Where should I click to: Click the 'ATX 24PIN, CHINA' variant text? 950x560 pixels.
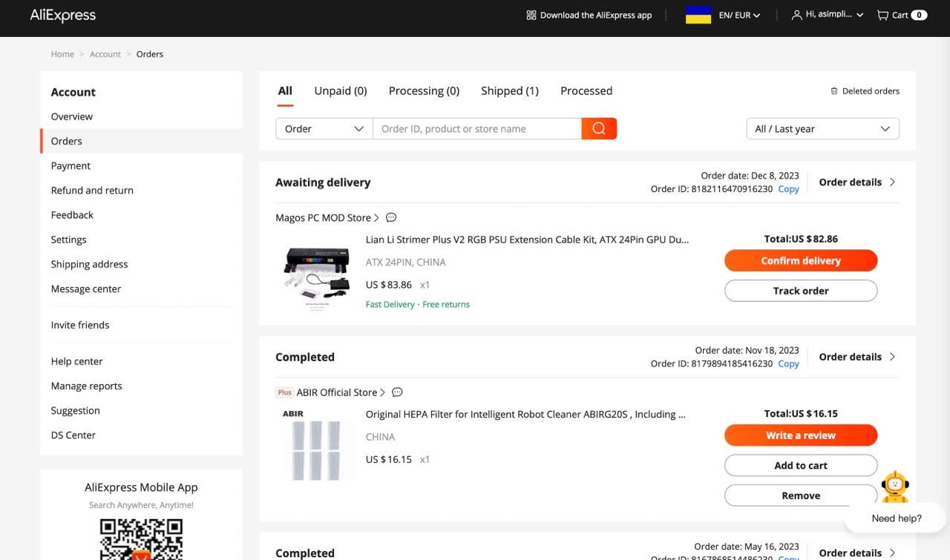click(x=406, y=263)
